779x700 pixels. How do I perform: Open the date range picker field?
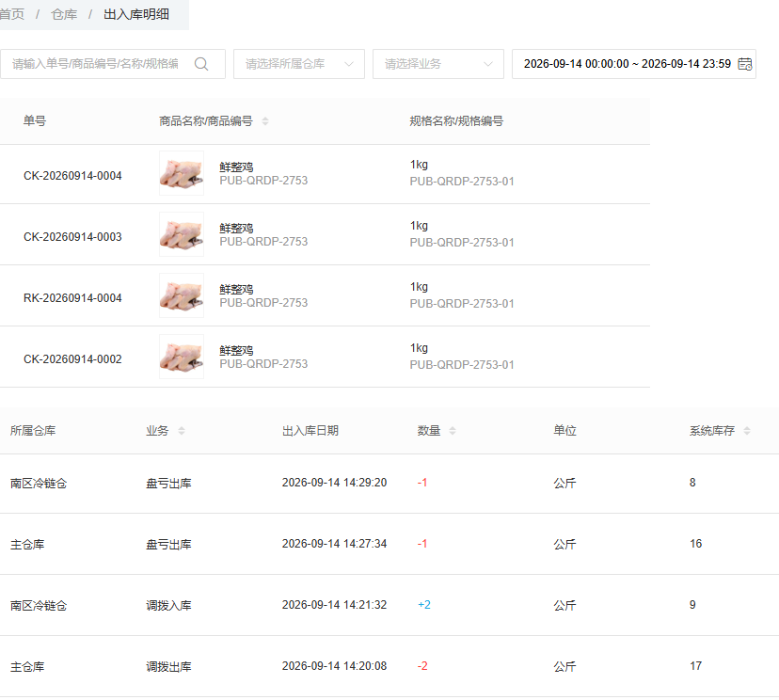634,64
